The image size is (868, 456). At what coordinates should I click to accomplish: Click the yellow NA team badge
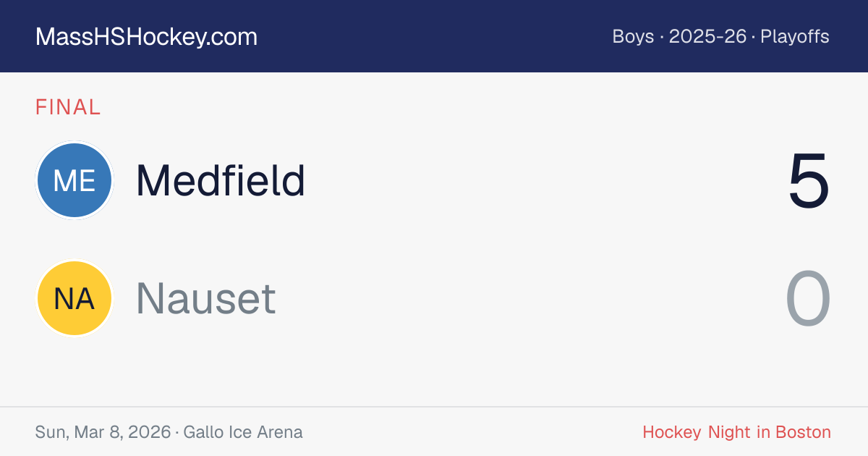tap(75, 298)
